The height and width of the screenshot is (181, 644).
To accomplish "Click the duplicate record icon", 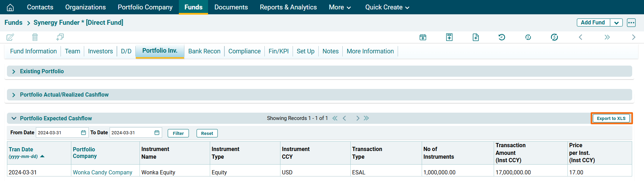I will 60,37.
